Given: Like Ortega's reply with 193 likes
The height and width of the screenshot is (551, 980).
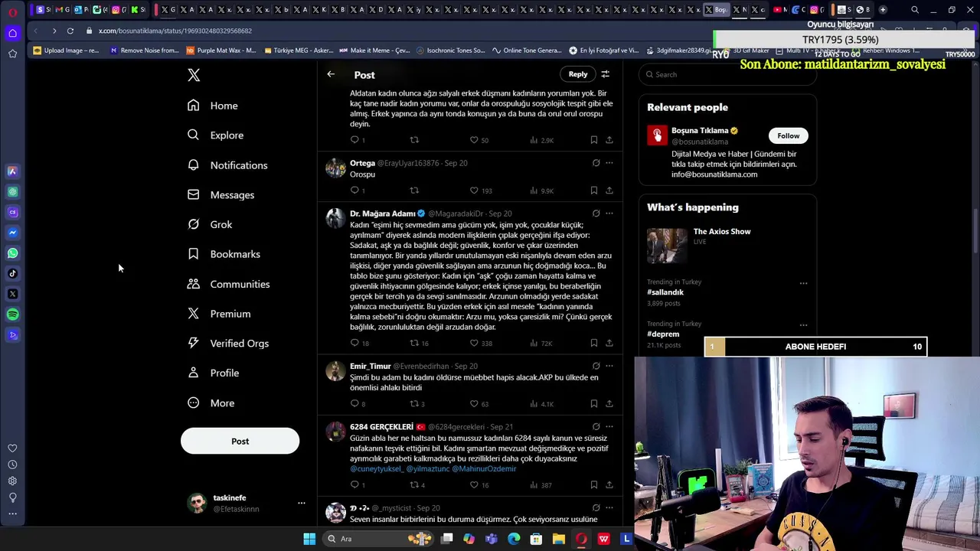Looking at the screenshot, I should pos(474,190).
